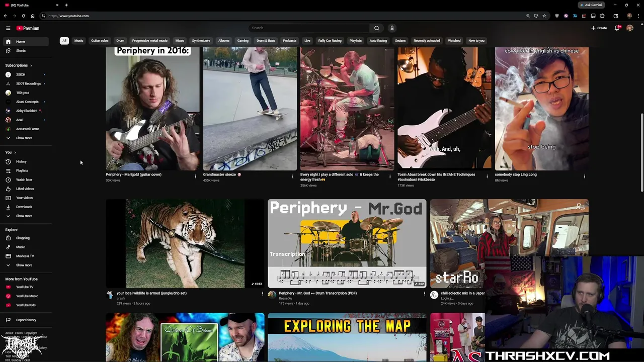
Task: Open Music under Explore
Action: click(x=27, y=247)
